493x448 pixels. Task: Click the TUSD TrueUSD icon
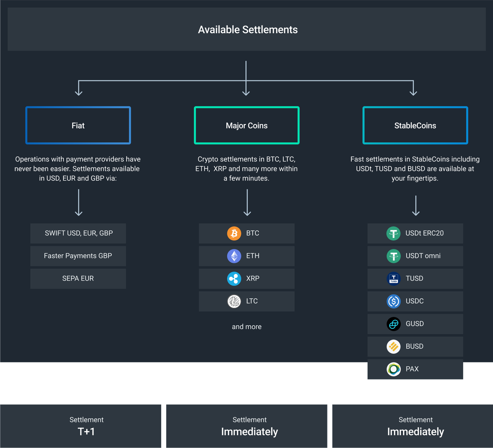[393, 279]
